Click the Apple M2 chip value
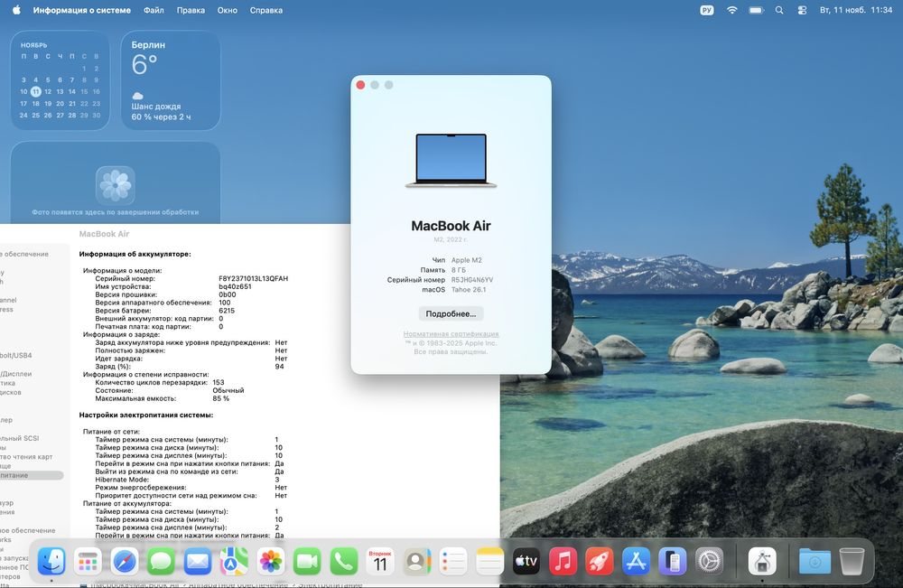This screenshot has height=588, width=903. tap(467, 260)
